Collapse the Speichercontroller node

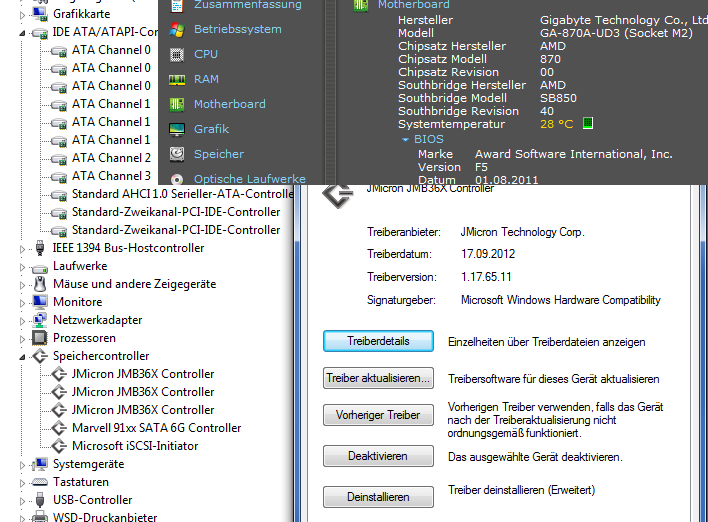tap(22, 357)
